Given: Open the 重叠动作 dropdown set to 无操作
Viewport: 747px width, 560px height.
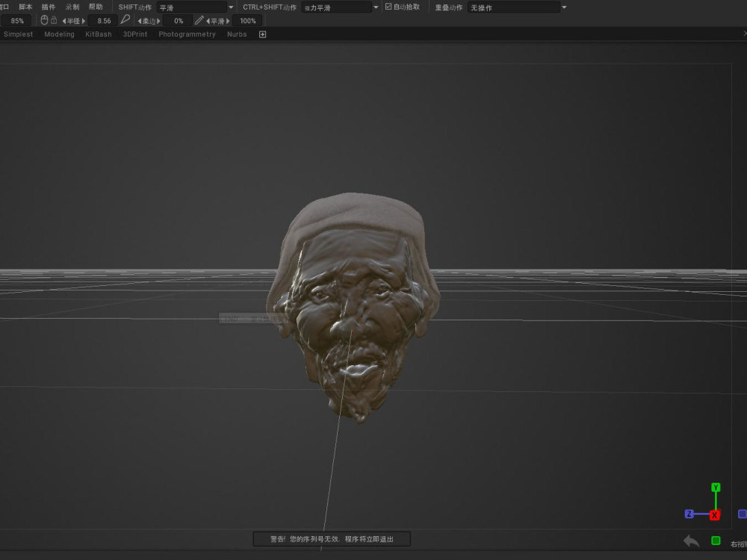Looking at the screenshot, I should pyautogui.click(x=514, y=7).
